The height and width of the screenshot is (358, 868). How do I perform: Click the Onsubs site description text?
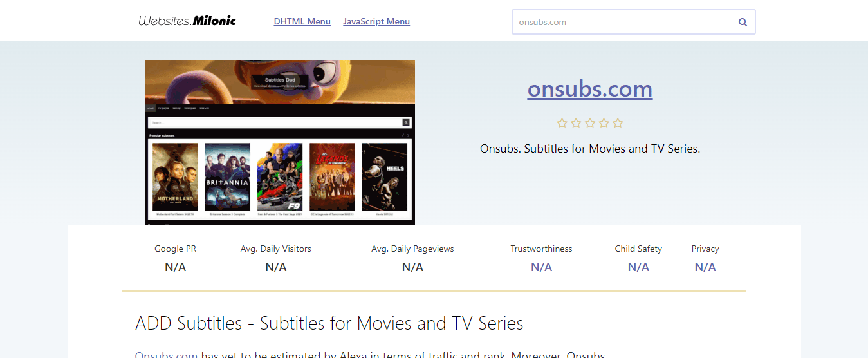[x=590, y=149]
